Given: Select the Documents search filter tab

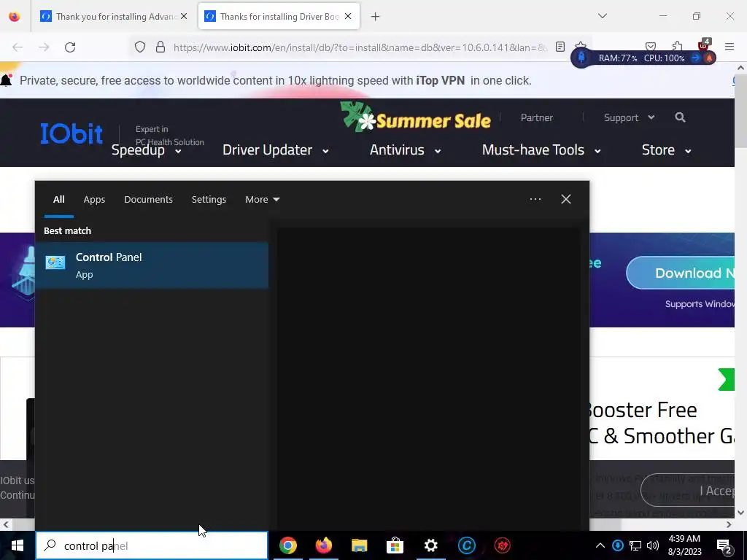Looking at the screenshot, I should coord(148,200).
